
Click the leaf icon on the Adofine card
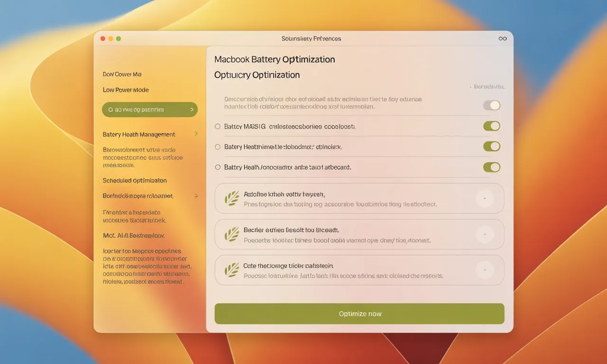point(231,198)
